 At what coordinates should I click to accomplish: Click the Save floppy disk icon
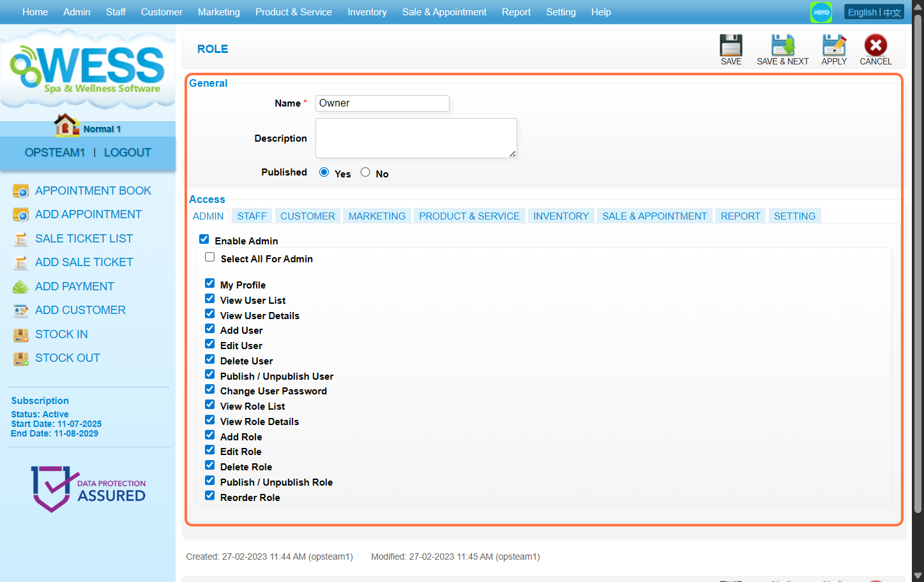tap(731, 45)
